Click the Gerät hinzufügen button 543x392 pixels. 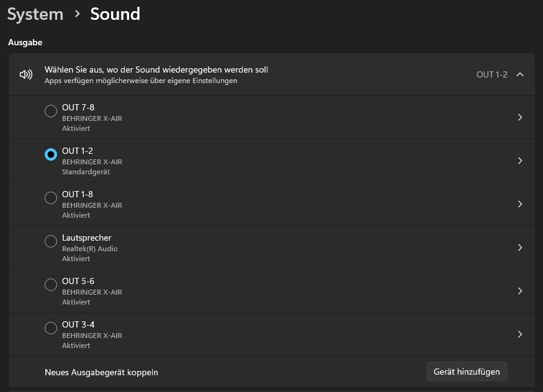pos(467,372)
